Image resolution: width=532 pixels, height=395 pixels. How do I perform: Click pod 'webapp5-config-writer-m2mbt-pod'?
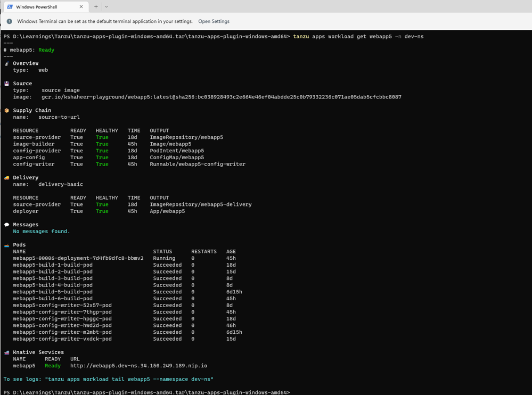pyautogui.click(x=62, y=332)
